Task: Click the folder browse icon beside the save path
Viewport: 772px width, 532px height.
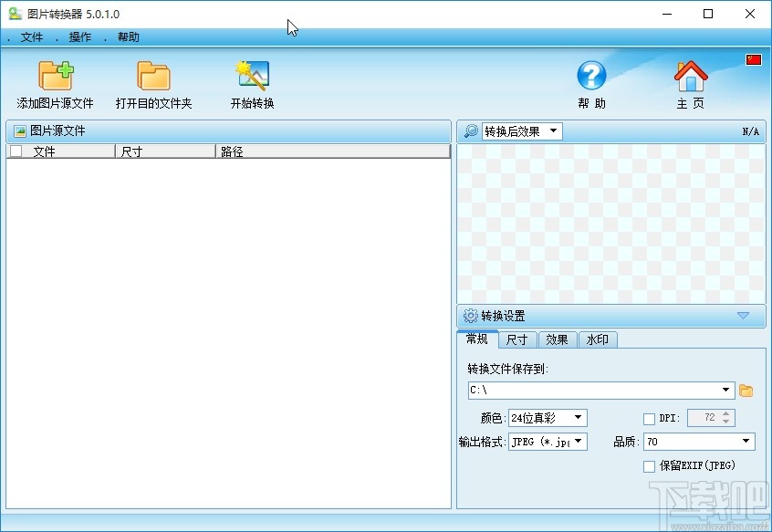Action: point(746,390)
